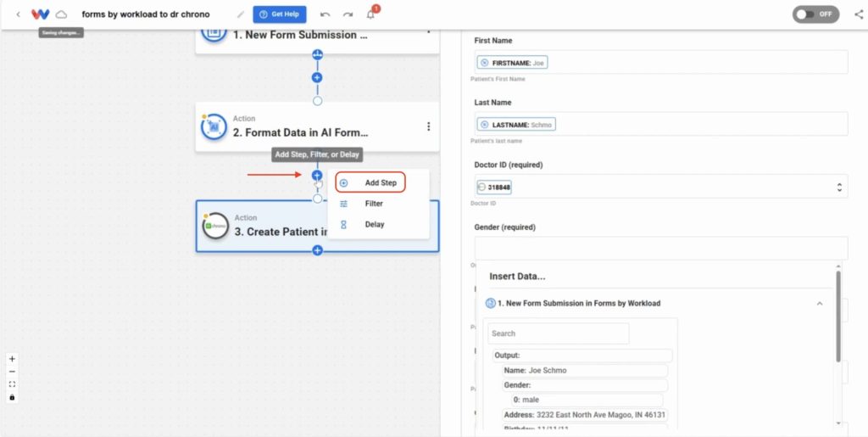This screenshot has width=868, height=437.
Task: Click the Delay hourglass icon
Action: click(x=344, y=224)
